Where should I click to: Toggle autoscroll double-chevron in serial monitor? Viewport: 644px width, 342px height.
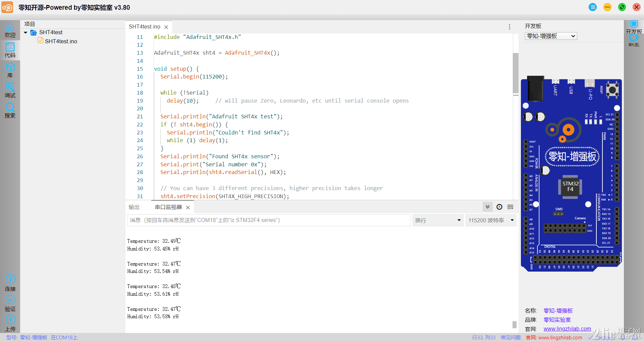click(x=488, y=207)
